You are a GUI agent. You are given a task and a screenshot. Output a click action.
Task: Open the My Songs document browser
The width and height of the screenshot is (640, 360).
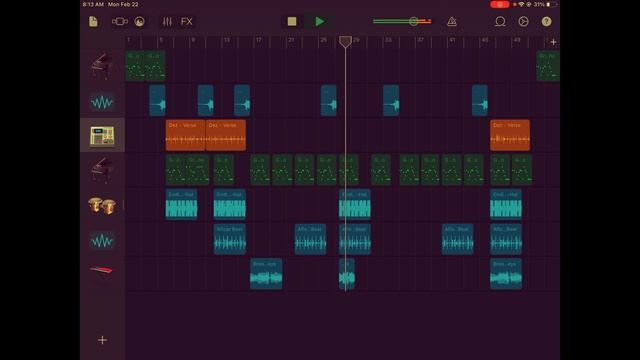pyautogui.click(x=93, y=22)
